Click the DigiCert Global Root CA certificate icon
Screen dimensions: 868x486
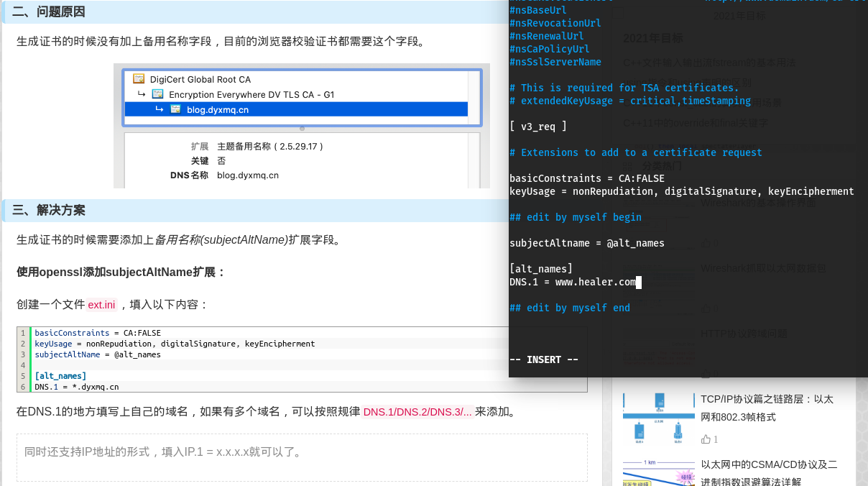[138, 78]
